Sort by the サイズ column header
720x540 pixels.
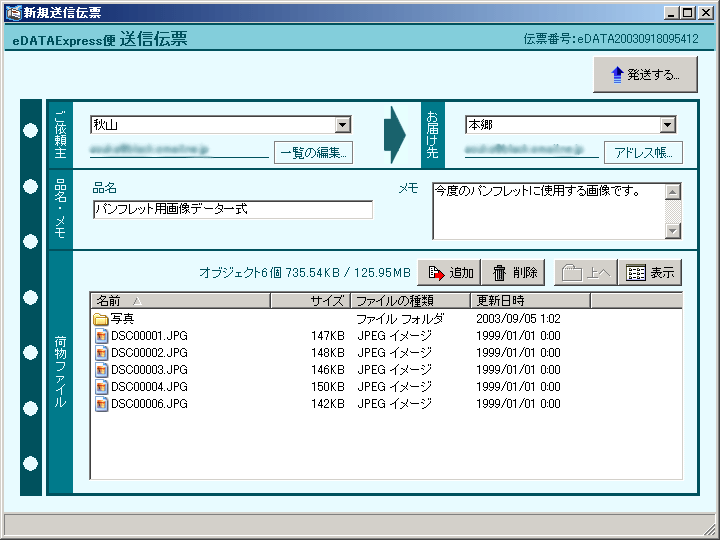click(311, 301)
